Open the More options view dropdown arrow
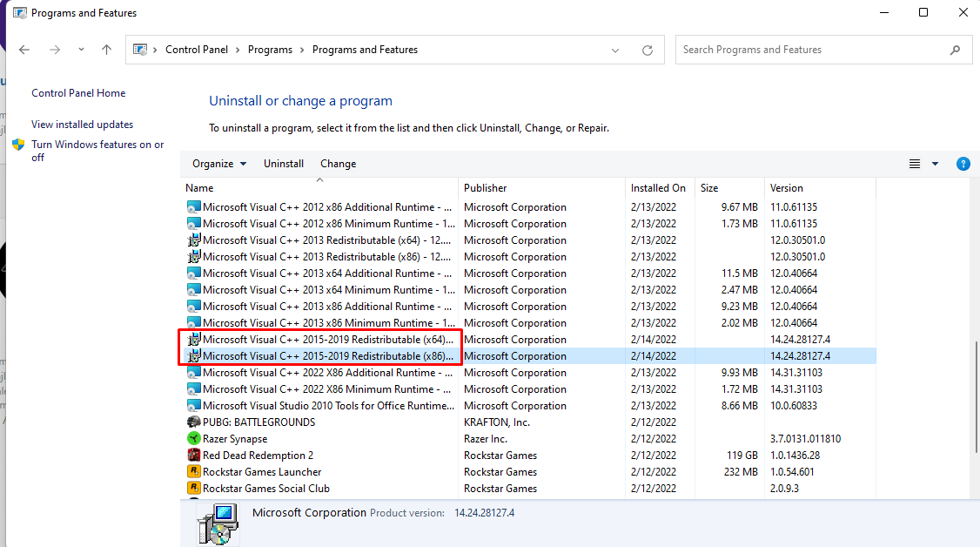 935,164
